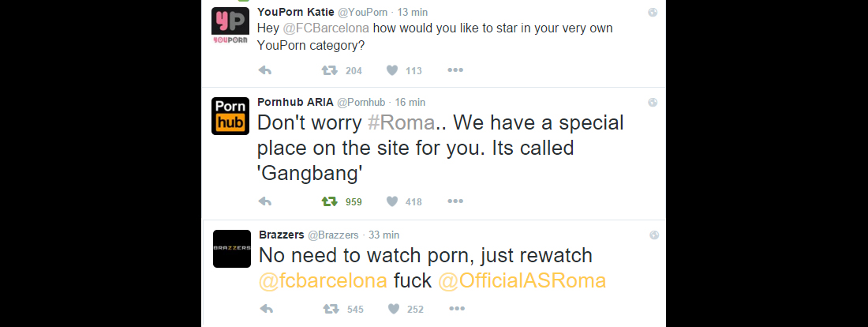Open more options on Brazzers tweet
Viewport: 868px width, 327px height.
coord(455,309)
